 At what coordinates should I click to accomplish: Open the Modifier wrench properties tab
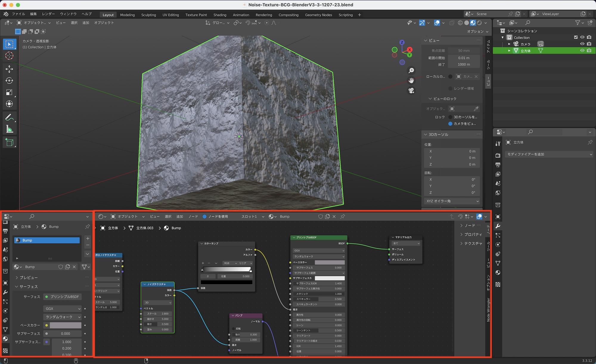pos(498,226)
